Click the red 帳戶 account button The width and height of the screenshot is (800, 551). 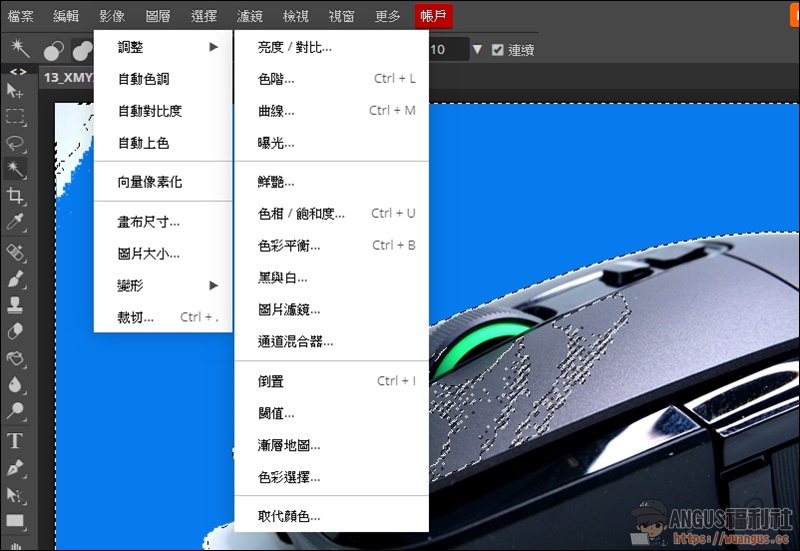tap(434, 16)
